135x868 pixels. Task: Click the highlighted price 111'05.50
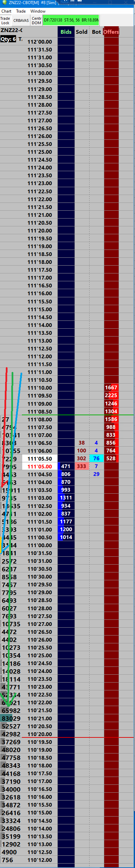coord(40,459)
